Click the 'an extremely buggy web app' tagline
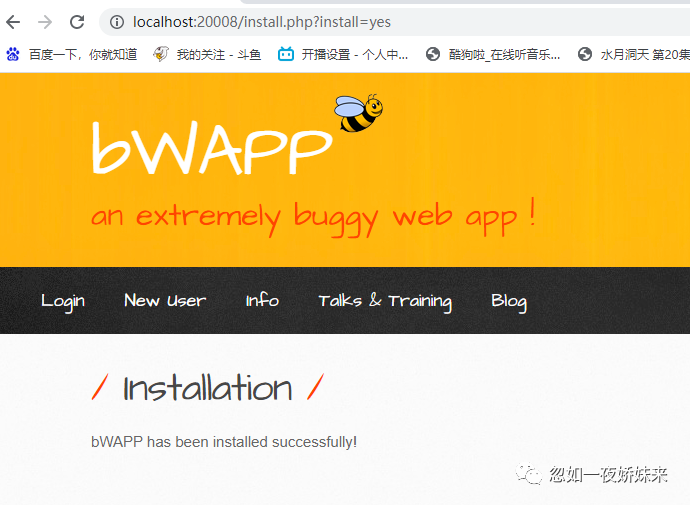Viewport: 690px width, 505px height. (313, 216)
